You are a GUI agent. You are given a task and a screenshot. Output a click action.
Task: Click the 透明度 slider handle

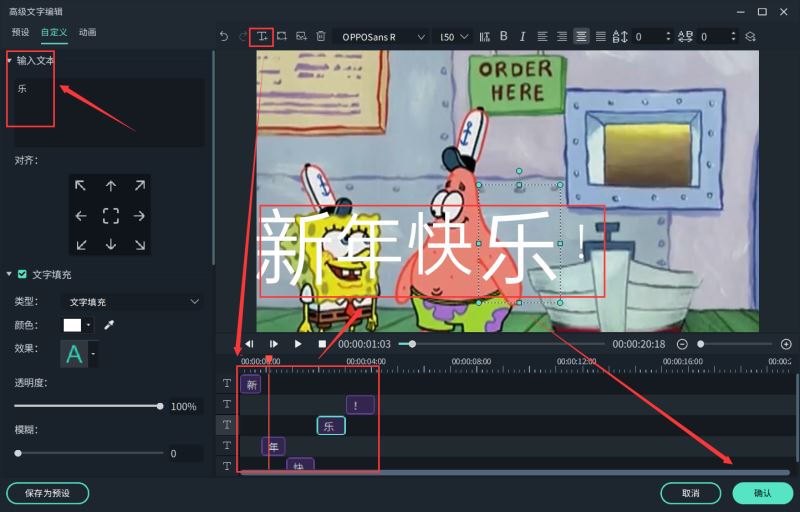pos(160,406)
